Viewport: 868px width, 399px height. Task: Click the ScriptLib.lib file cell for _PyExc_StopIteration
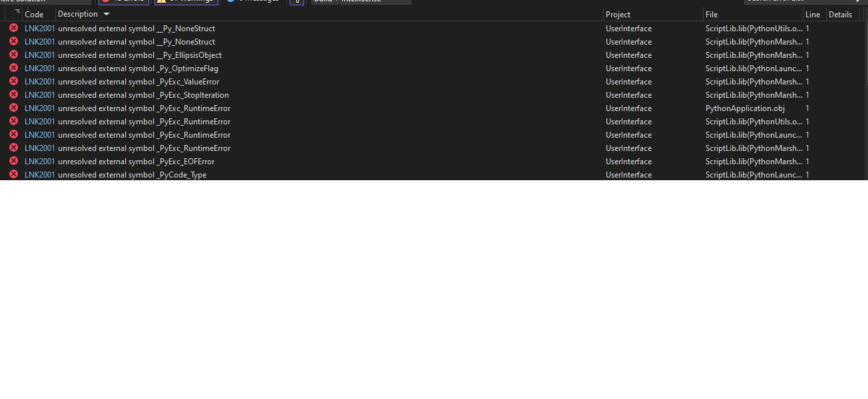pos(754,95)
